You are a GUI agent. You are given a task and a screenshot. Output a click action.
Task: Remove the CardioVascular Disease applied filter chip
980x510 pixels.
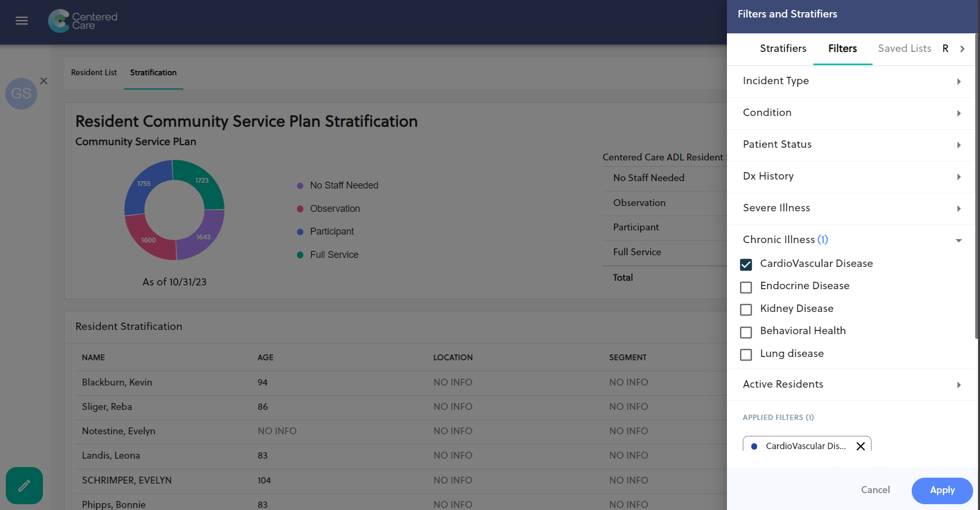click(861, 446)
